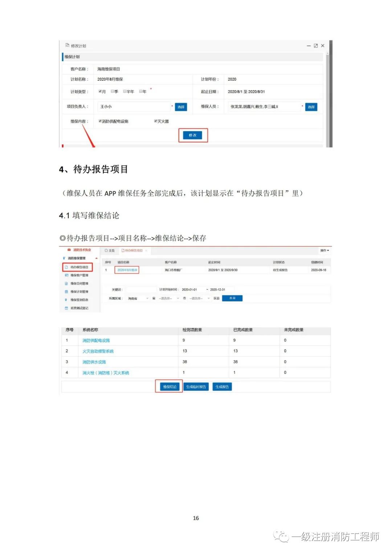Click the 维保人员 input with staff names
This screenshot has height=554, width=392.
[264, 107]
